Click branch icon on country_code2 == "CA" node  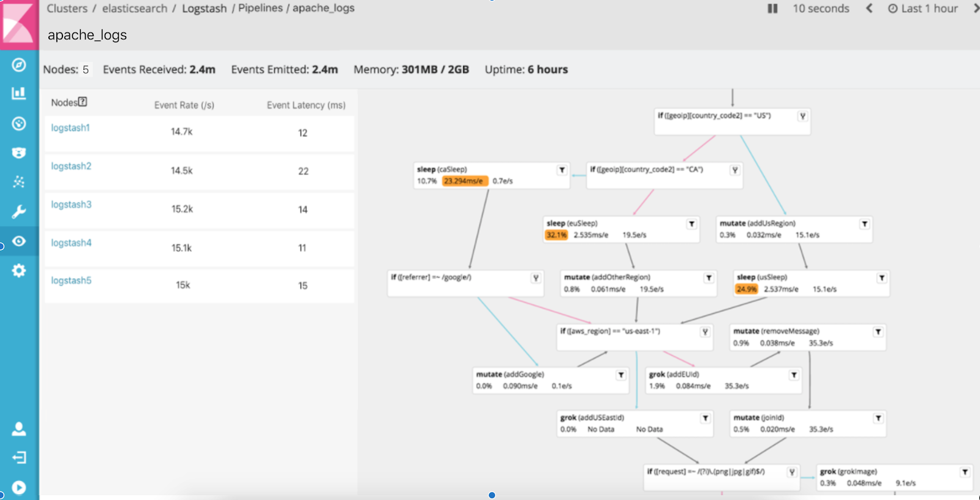[x=734, y=170]
